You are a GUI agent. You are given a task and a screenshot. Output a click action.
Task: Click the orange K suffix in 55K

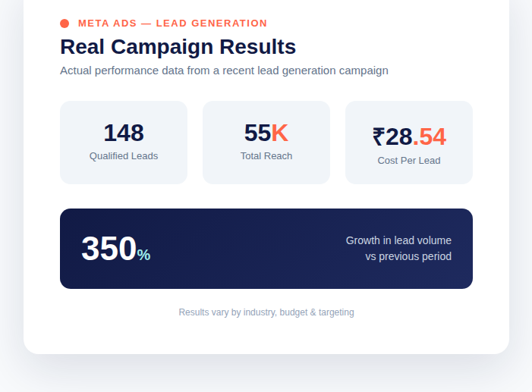[279, 133]
